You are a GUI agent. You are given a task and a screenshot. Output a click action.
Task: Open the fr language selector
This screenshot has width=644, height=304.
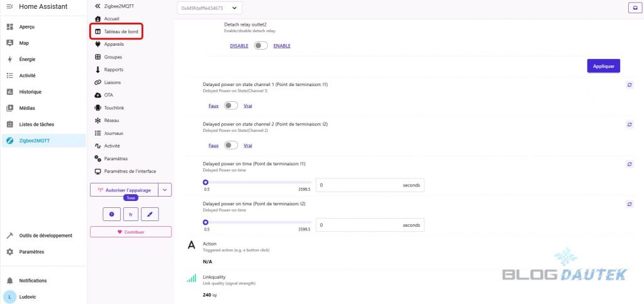(x=130, y=214)
